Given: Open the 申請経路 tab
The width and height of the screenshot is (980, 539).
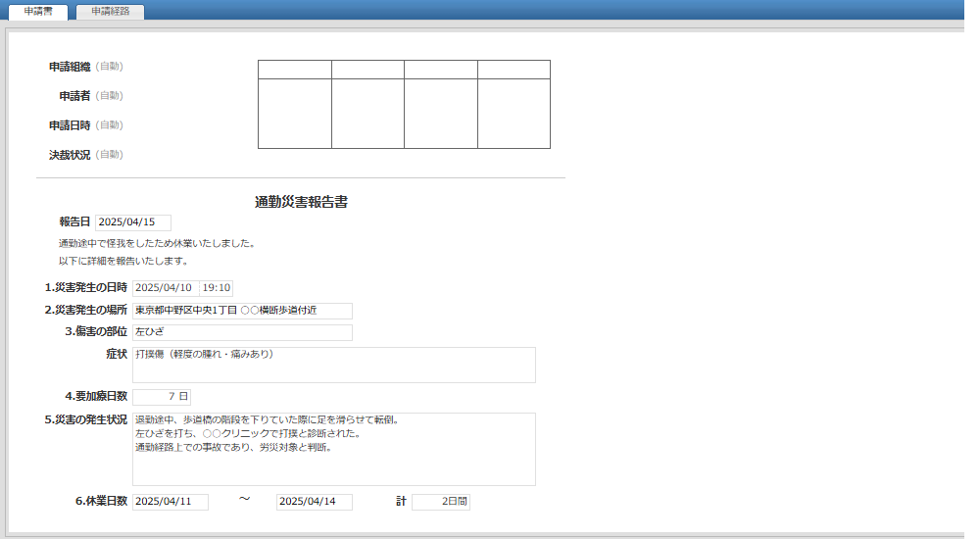Looking at the screenshot, I should [110, 12].
